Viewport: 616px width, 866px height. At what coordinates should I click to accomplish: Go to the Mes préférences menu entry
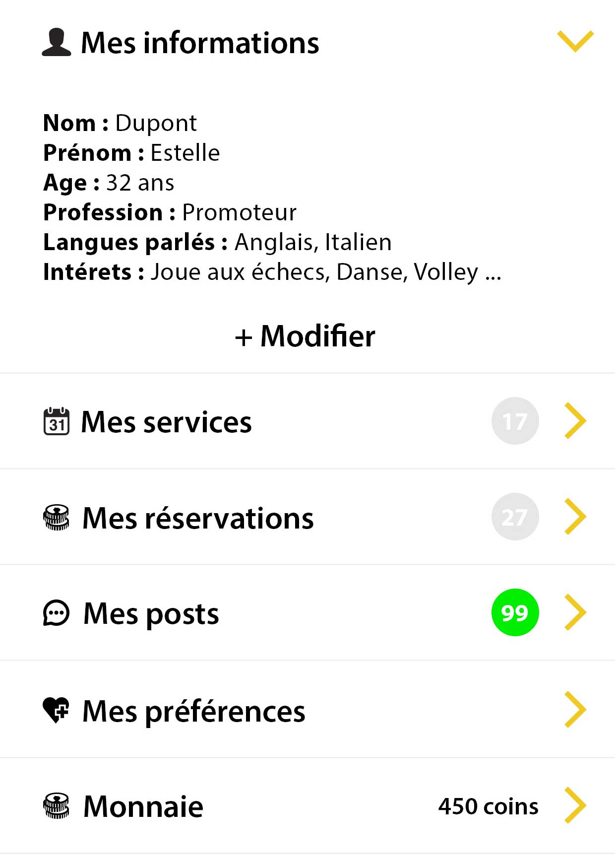(193, 711)
